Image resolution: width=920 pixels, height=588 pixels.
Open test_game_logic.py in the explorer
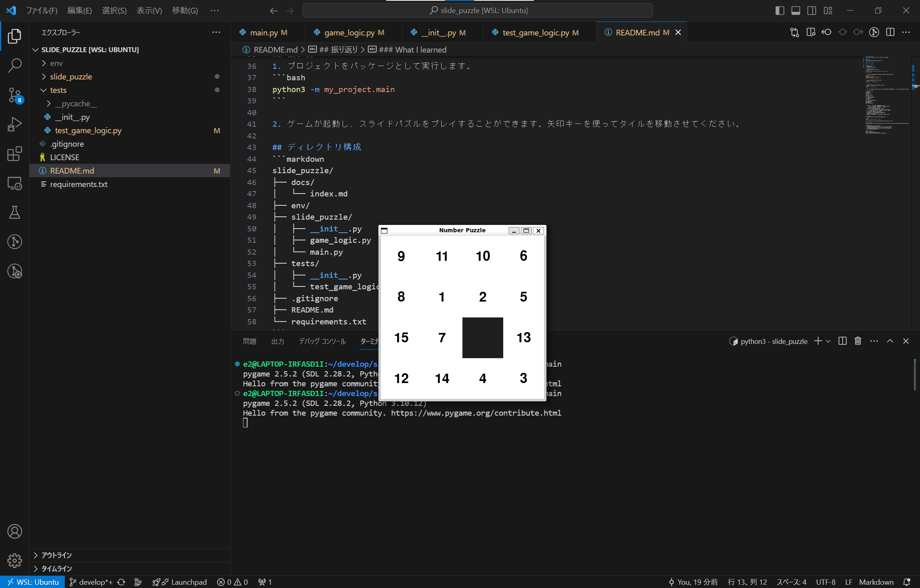click(x=130, y=130)
